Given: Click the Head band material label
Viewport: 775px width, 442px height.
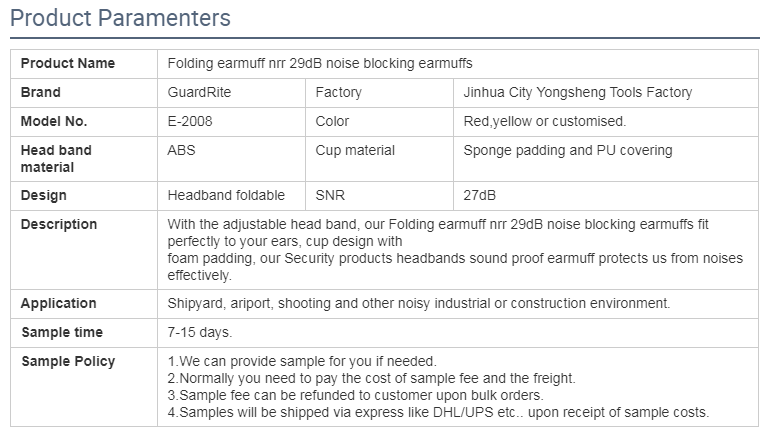Looking at the screenshot, I should tap(56, 159).
